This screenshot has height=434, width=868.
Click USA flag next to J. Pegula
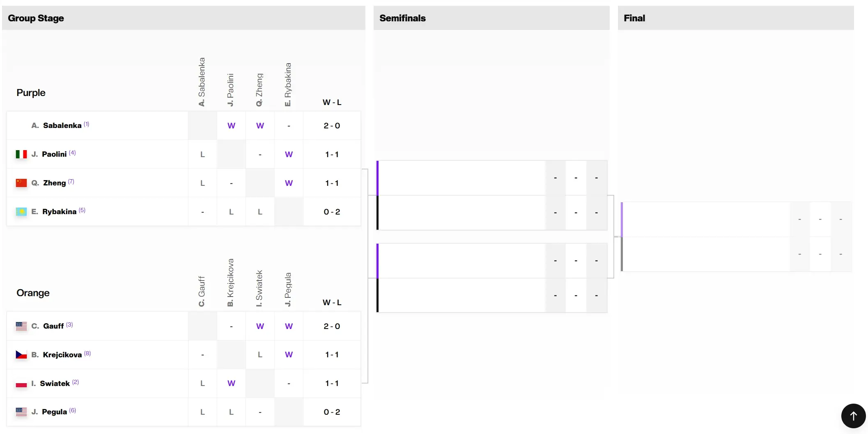(x=21, y=412)
